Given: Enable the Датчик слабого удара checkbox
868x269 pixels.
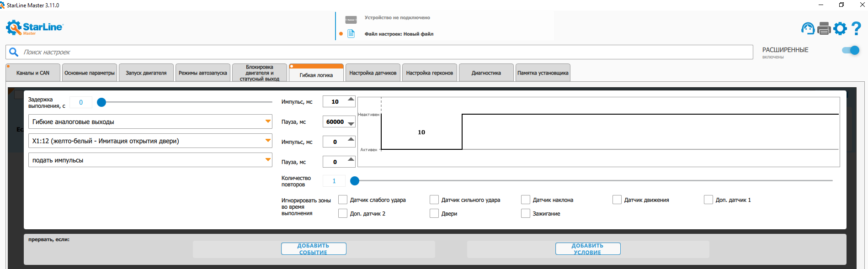Looking at the screenshot, I should pos(343,200).
